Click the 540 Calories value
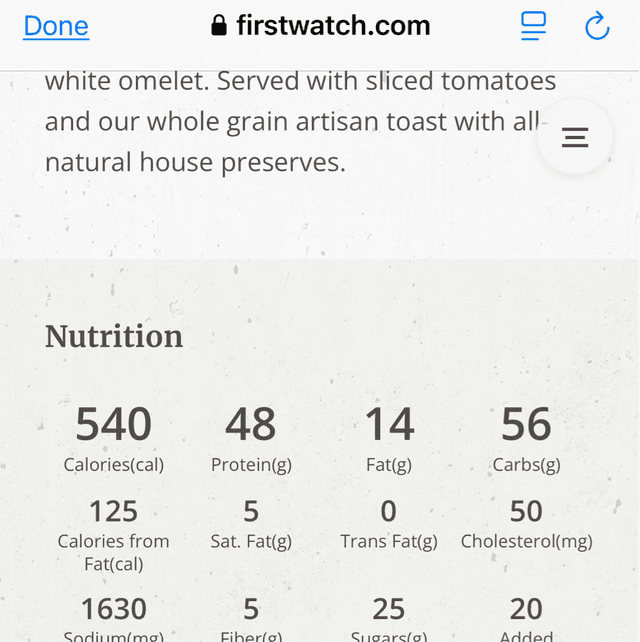Image resolution: width=640 pixels, height=642 pixels. click(114, 425)
